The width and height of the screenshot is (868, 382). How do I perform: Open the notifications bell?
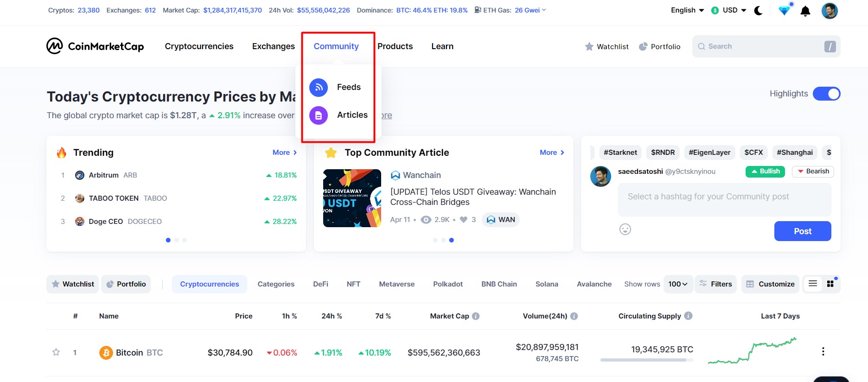pos(805,11)
